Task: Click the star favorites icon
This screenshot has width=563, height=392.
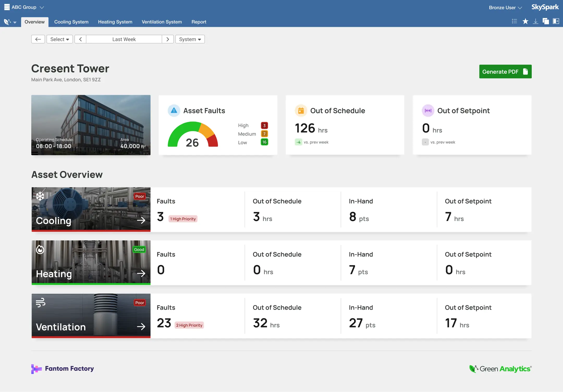Action: [525, 21]
